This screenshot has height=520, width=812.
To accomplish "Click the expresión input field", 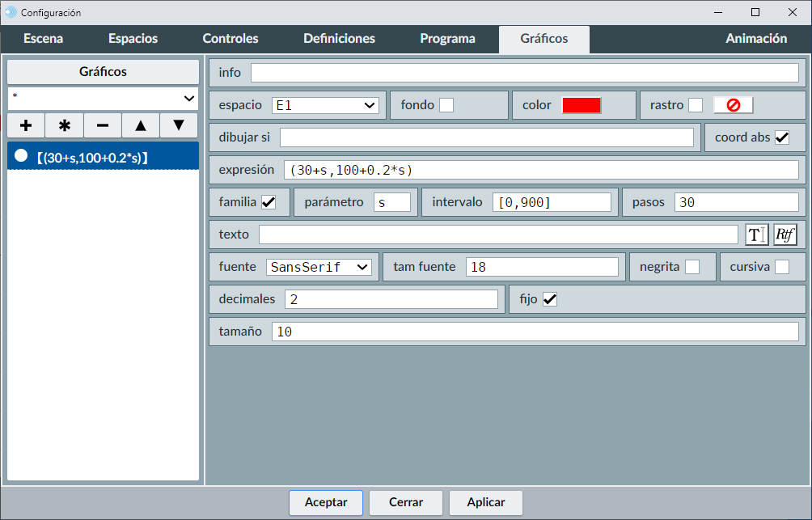I will [x=540, y=170].
